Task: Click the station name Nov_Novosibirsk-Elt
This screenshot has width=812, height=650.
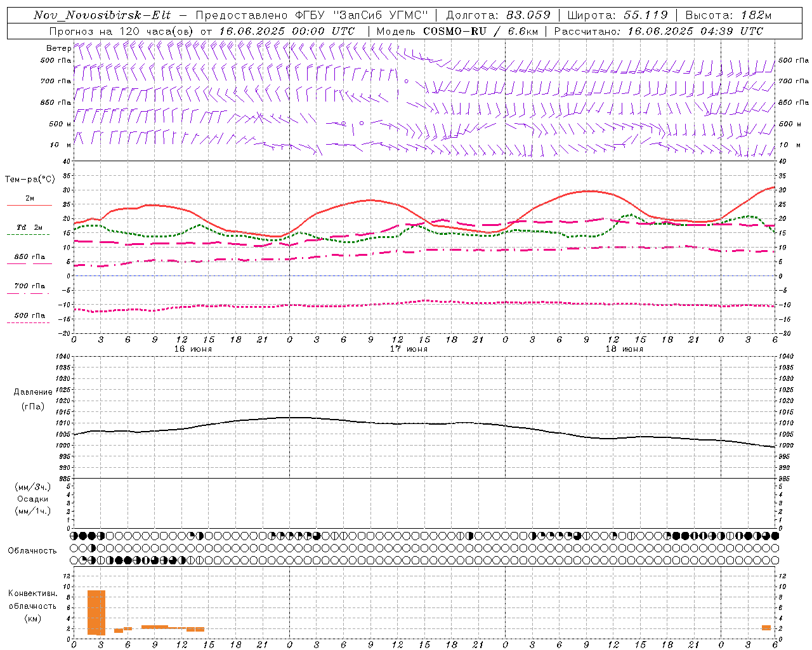Action: tap(102, 15)
